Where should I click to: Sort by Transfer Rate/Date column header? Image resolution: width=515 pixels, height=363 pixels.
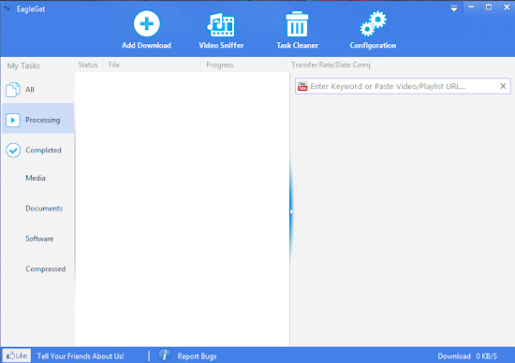(330, 65)
